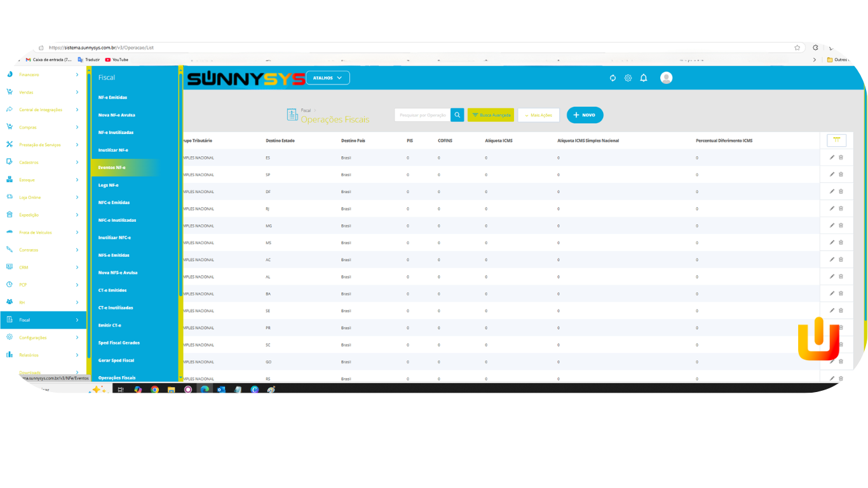Click the column settings icon above the table
This screenshot has width=868, height=488.
click(x=836, y=140)
